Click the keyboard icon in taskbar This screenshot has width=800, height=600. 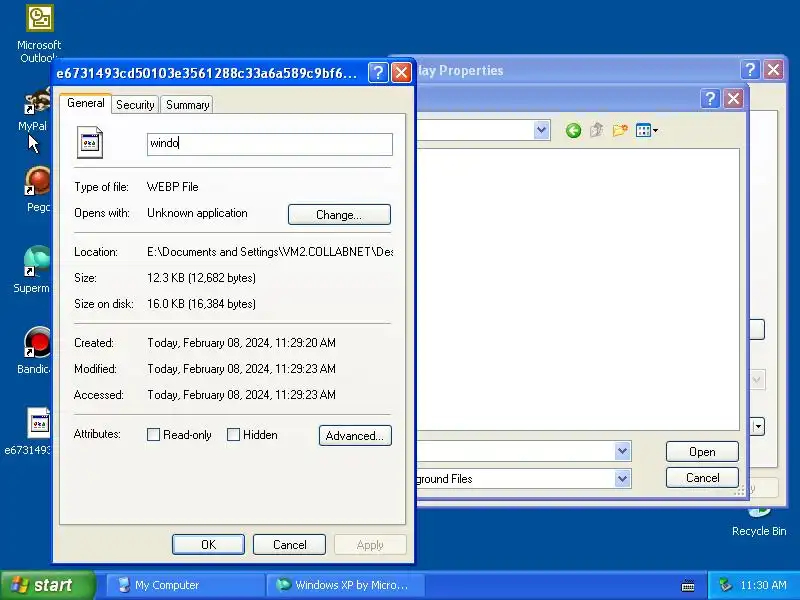pos(688,585)
